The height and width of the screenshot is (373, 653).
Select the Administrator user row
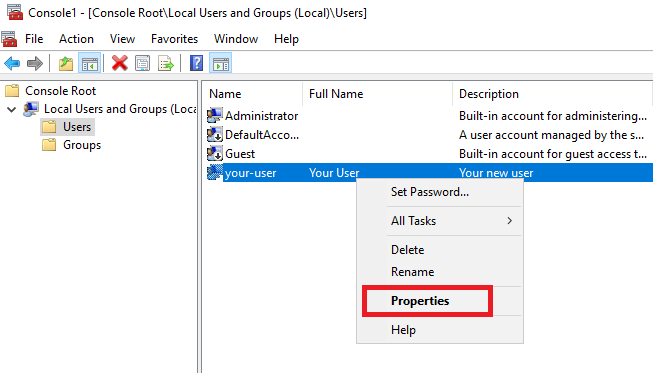click(429, 116)
